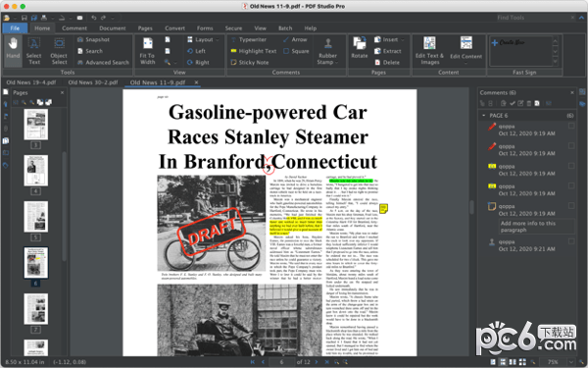The height and width of the screenshot is (368, 588).
Task: Take a Snapshot of the page
Action: [x=93, y=39]
